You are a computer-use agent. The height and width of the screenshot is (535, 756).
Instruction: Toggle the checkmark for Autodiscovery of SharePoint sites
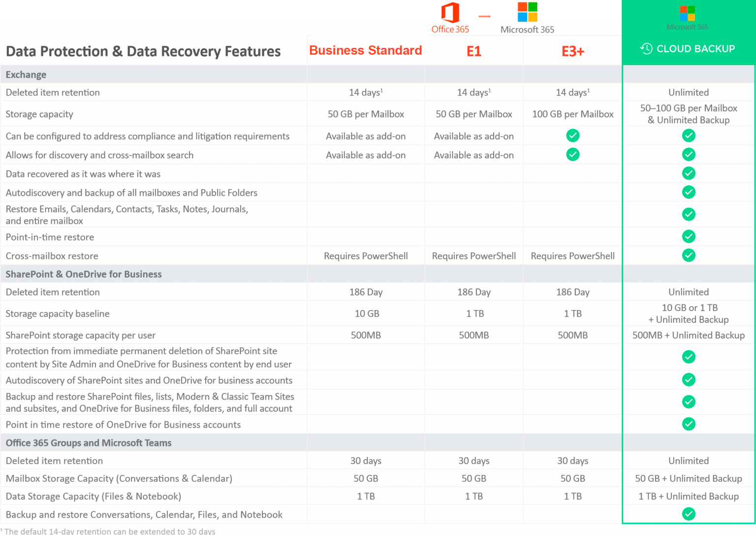[689, 379]
